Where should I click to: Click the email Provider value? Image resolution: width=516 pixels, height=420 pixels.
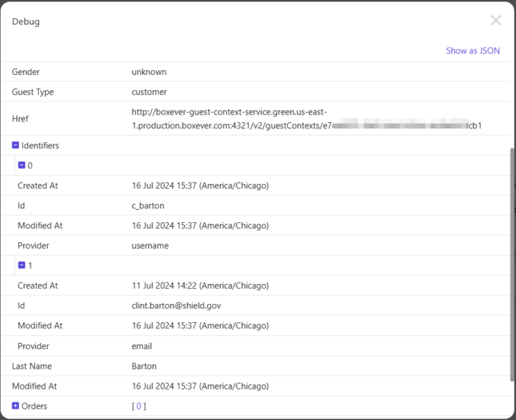pos(142,346)
